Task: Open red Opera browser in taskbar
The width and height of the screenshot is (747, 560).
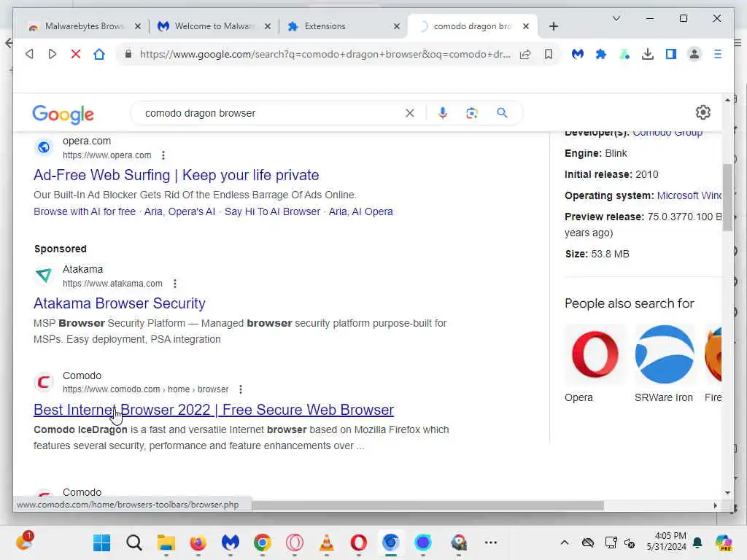Action: [x=359, y=542]
